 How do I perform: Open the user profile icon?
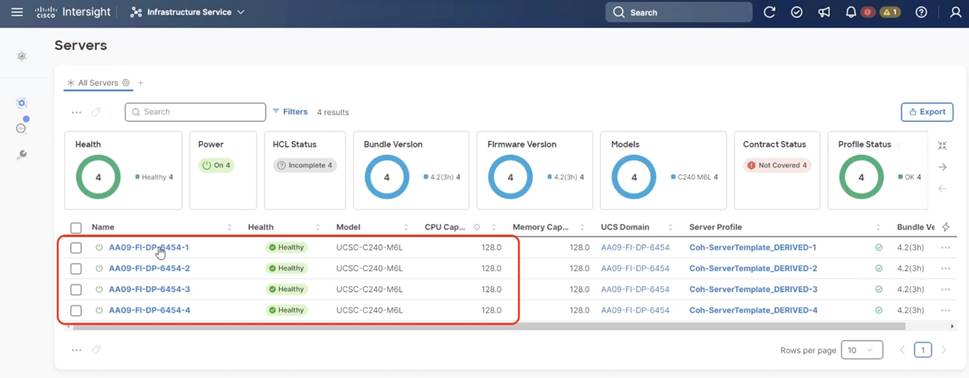955,12
